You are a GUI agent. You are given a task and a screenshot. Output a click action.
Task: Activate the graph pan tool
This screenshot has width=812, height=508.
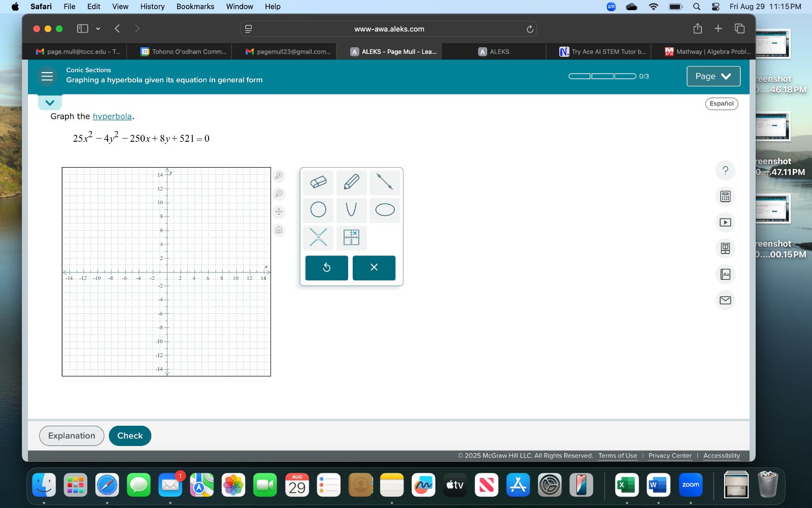click(279, 212)
